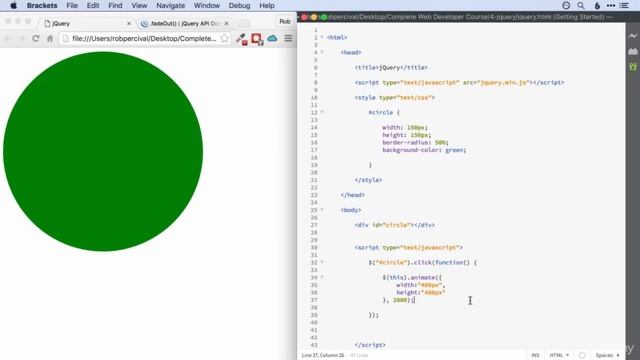640x360 pixels.
Task: Click the blue cloud extension icon
Action: [x=272, y=38]
